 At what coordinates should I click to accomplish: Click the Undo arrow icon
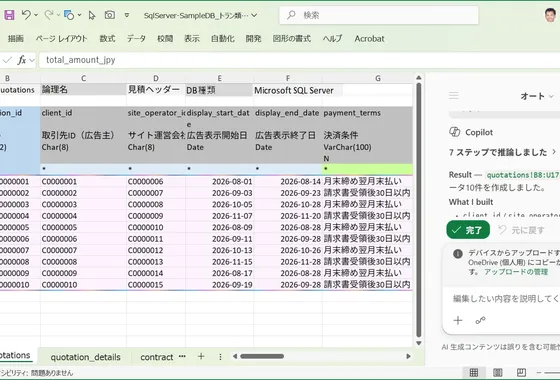26,15
